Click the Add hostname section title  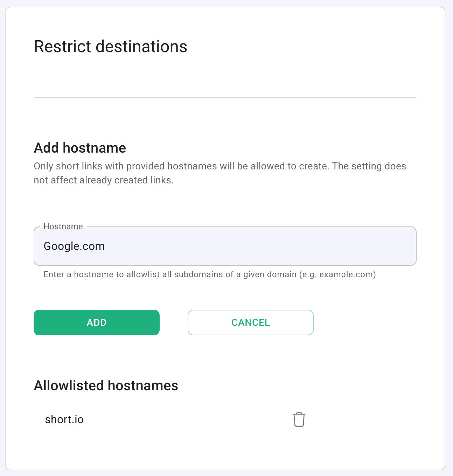point(79,148)
